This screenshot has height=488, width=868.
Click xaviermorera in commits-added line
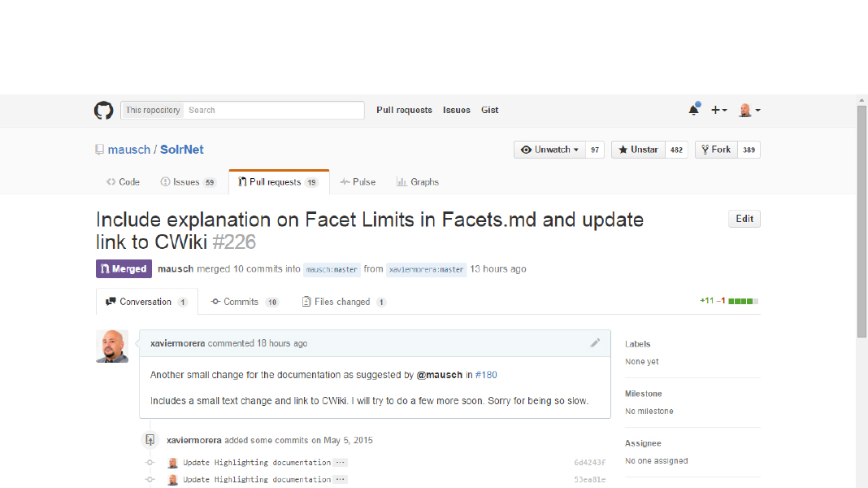[193, 440]
